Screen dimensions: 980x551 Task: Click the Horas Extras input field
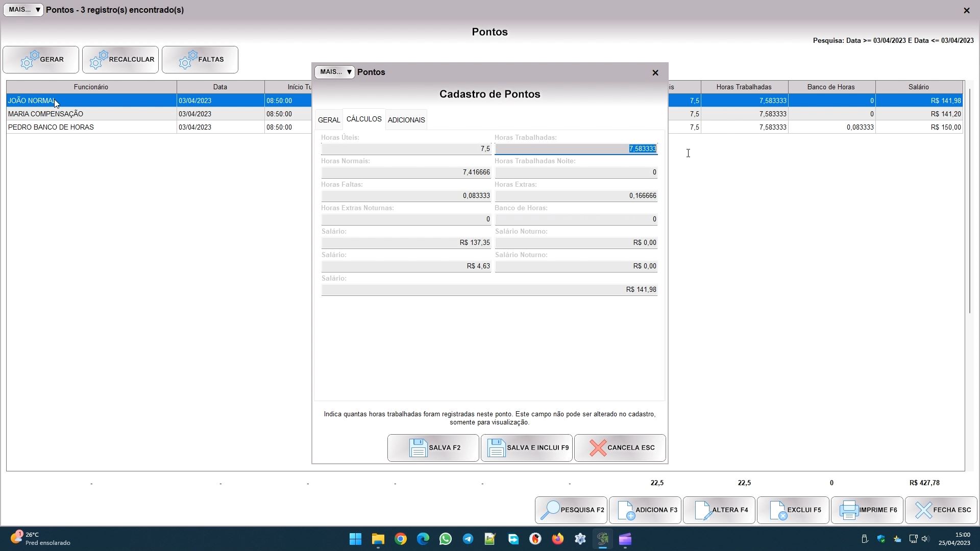tap(576, 196)
